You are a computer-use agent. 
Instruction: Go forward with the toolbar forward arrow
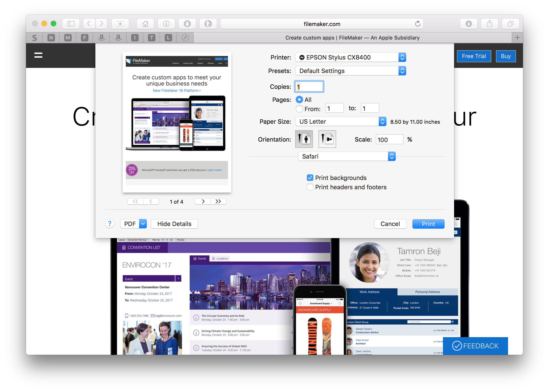[x=101, y=24]
